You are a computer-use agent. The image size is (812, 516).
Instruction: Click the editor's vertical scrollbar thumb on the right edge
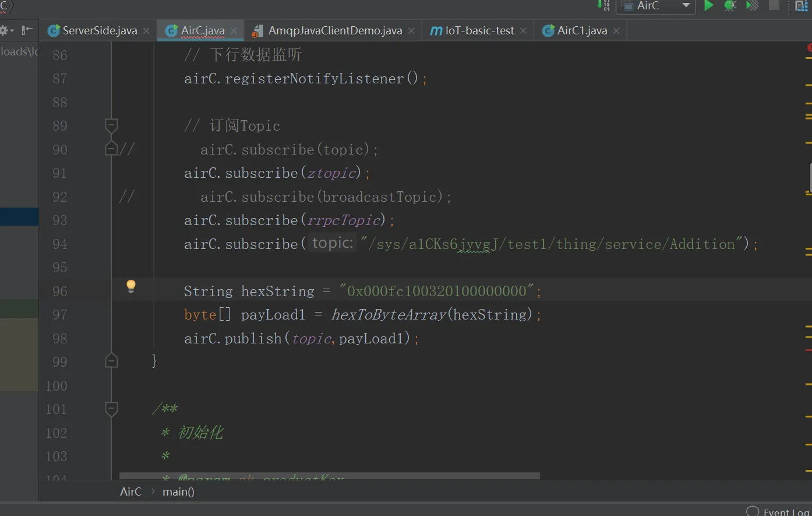[x=810, y=178]
